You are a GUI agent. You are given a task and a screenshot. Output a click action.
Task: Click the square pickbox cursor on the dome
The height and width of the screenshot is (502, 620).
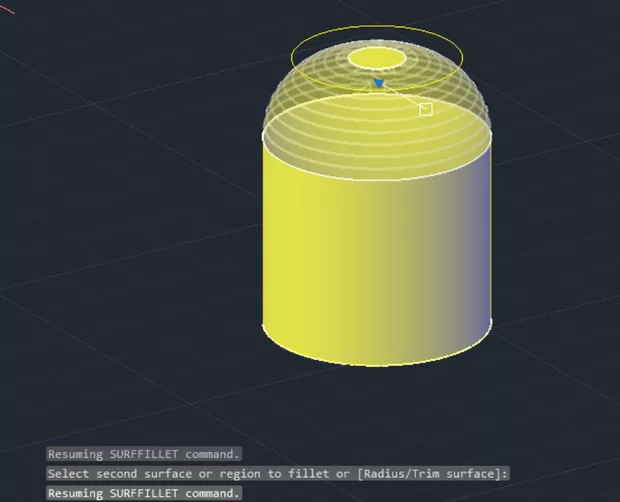[x=426, y=109]
